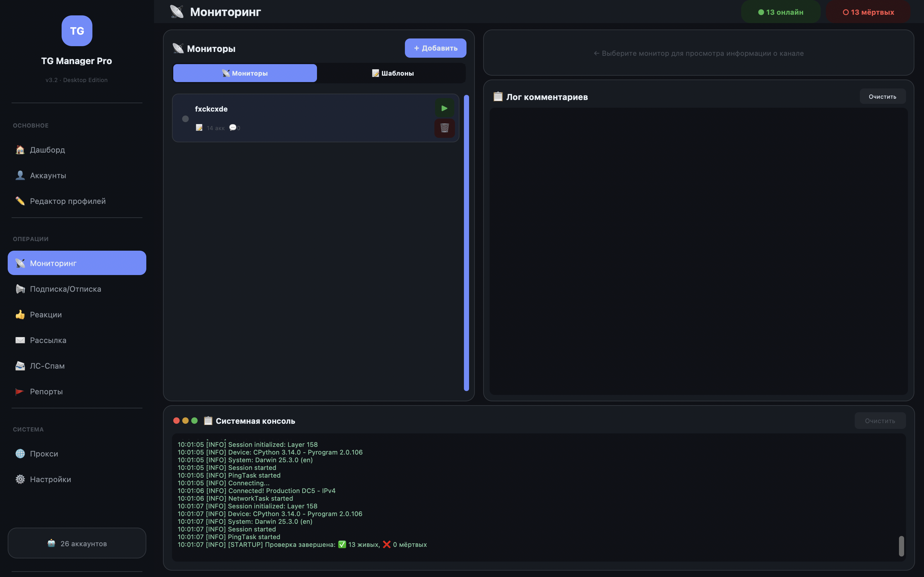This screenshot has height=577, width=924.
Task: Click the 26 аккаунтов counter box
Action: pos(77,543)
